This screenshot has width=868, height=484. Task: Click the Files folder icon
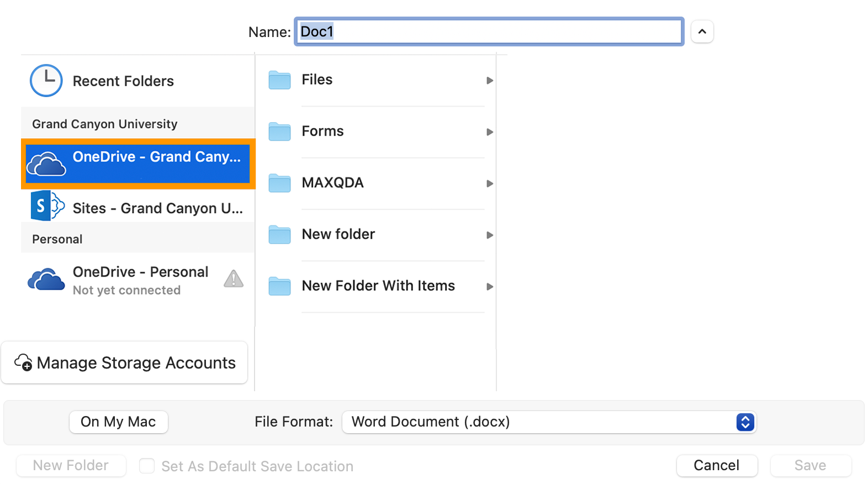pyautogui.click(x=279, y=80)
